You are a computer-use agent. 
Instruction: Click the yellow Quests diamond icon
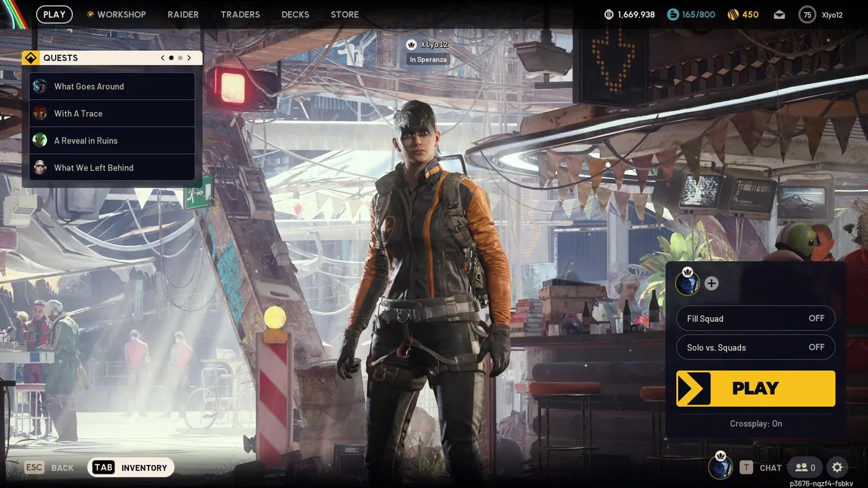pyautogui.click(x=31, y=58)
